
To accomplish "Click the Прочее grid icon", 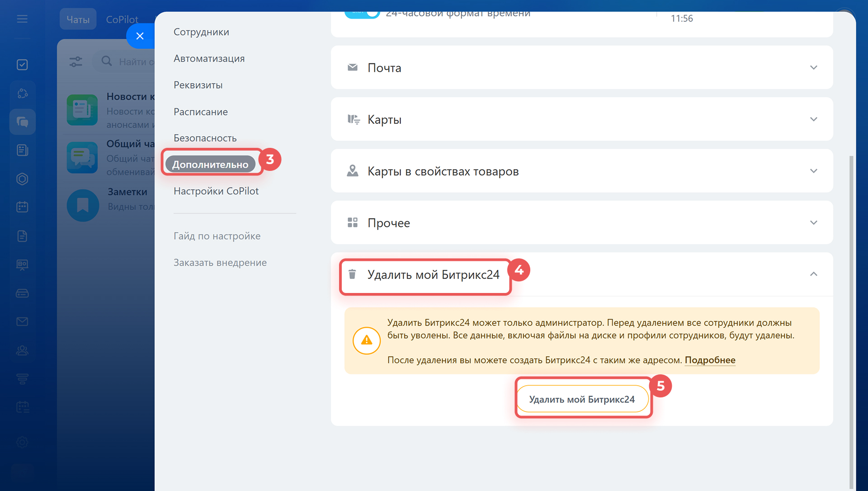I will (x=353, y=222).
